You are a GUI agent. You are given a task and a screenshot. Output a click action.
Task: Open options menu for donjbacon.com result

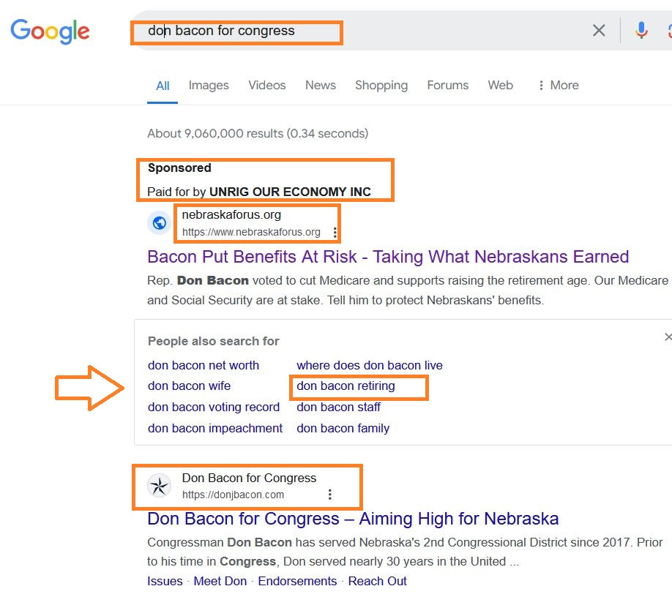point(329,495)
